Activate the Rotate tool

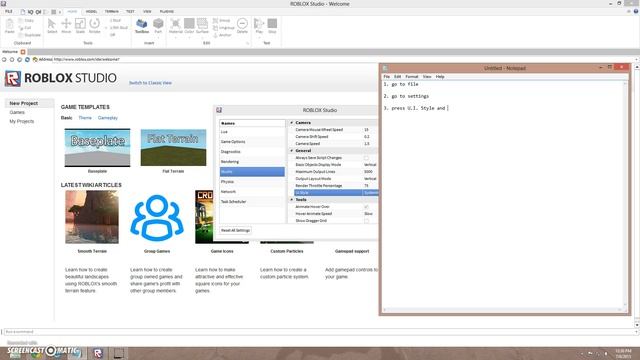(94, 26)
